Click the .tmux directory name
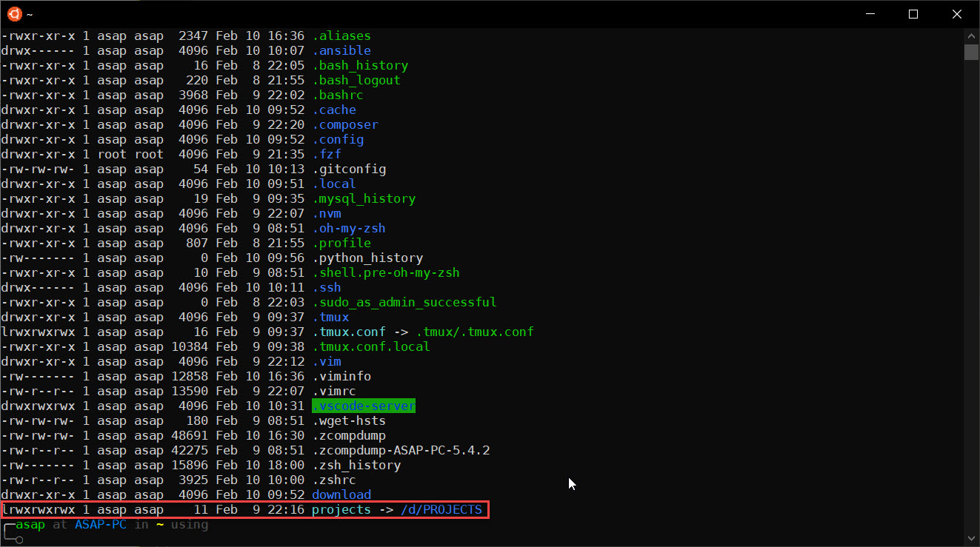This screenshot has height=547, width=980. [x=330, y=317]
